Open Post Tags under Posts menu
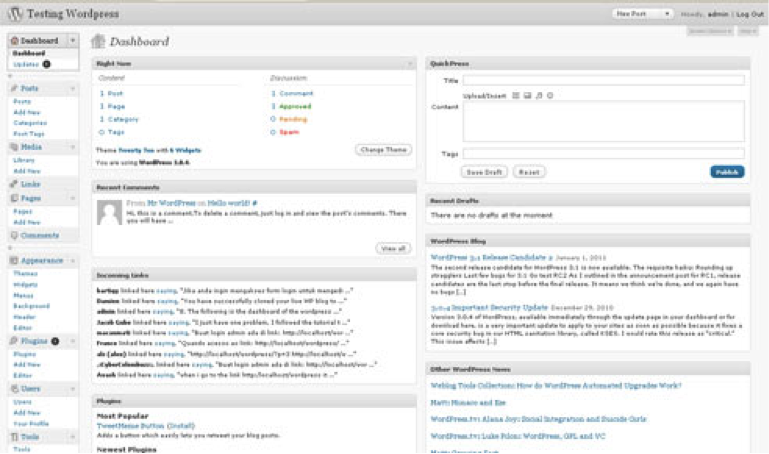 coord(28,133)
